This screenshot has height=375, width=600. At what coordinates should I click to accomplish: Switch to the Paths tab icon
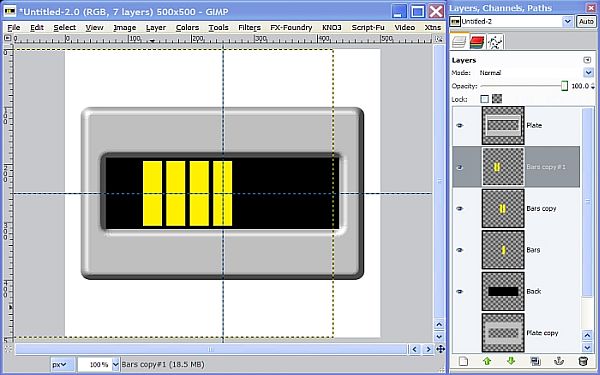click(x=495, y=42)
